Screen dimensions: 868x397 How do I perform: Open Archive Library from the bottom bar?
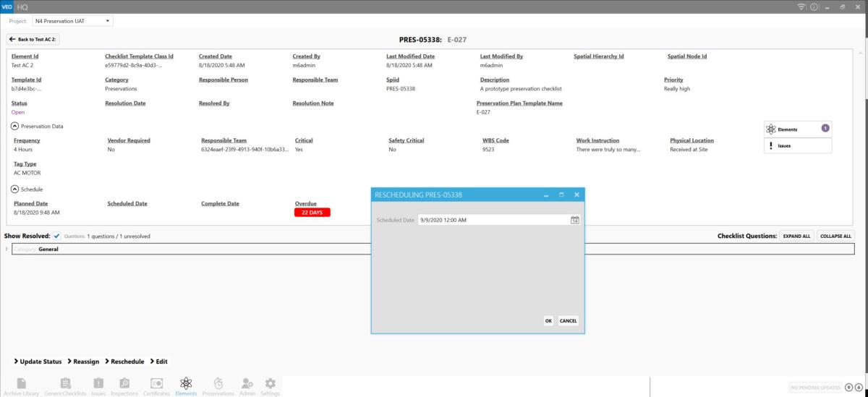tap(22, 386)
